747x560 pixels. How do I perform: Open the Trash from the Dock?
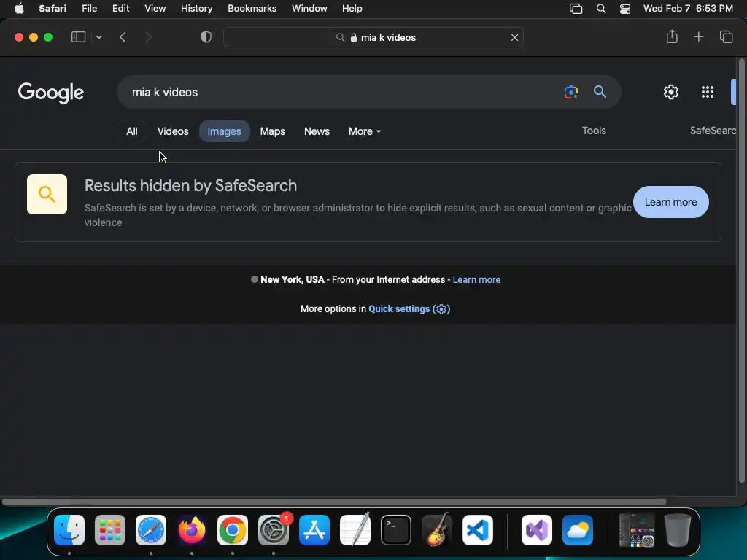[x=678, y=530]
